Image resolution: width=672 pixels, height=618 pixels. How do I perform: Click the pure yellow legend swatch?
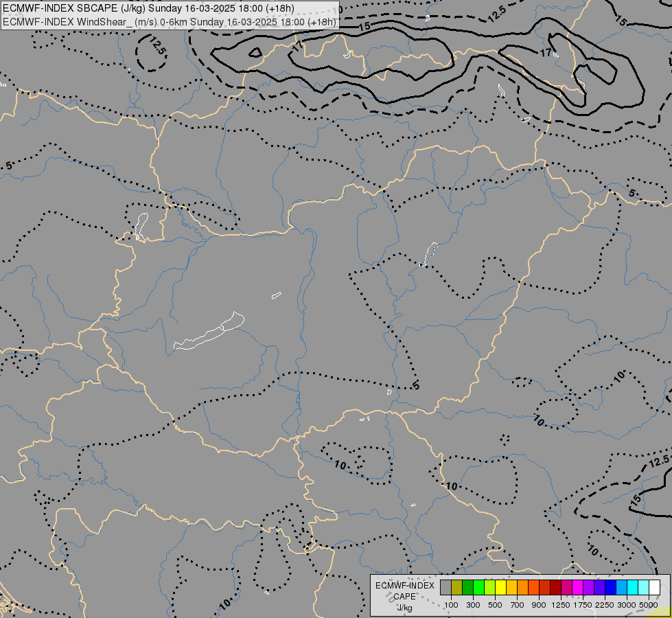pos(500,588)
